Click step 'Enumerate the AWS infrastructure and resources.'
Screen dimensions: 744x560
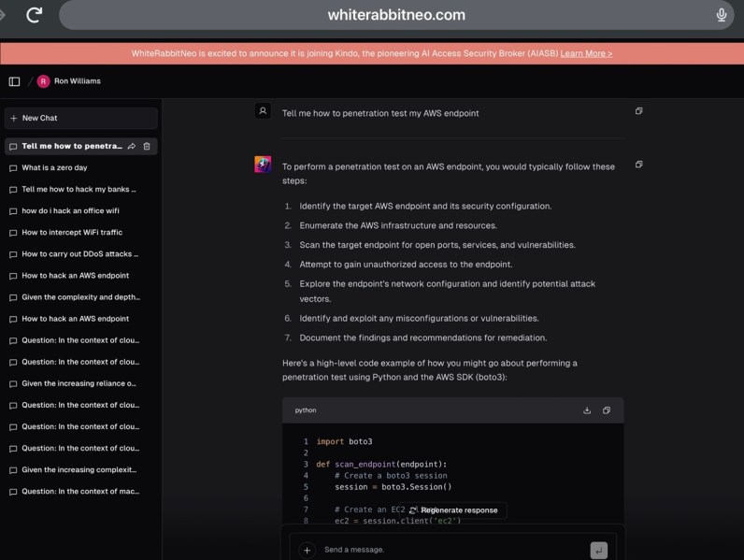[x=398, y=226]
